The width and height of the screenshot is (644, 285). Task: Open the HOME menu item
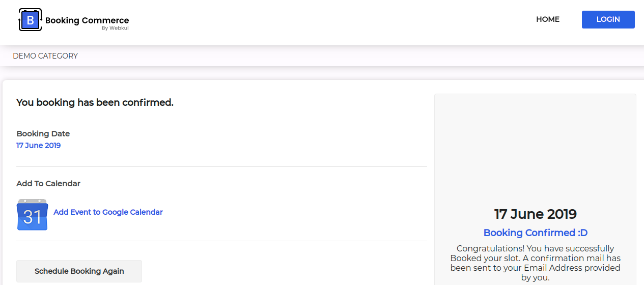click(x=547, y=19)
